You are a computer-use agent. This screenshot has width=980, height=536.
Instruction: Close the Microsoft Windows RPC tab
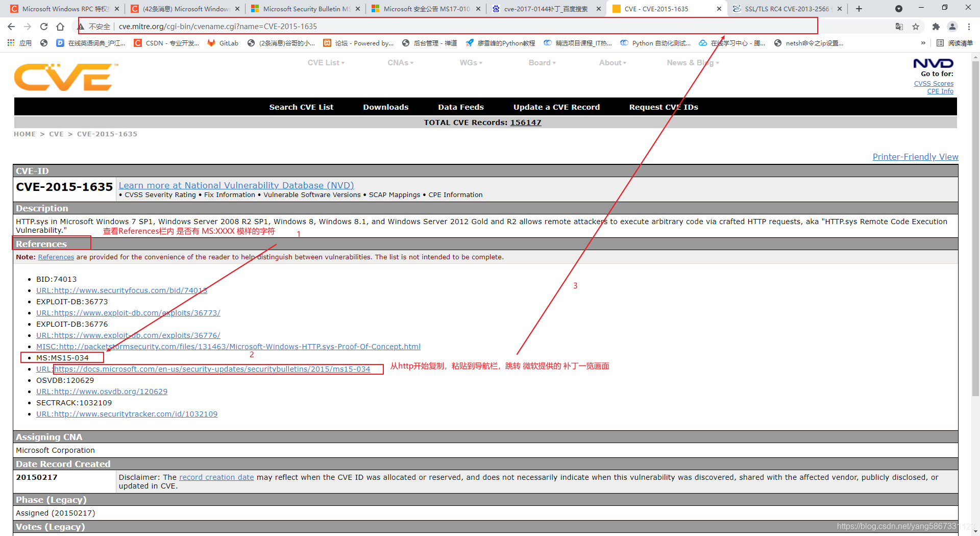pos(117,9)
